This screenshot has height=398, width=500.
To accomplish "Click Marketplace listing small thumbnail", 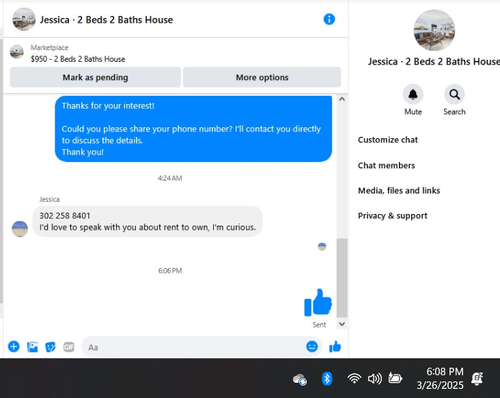I will pos(17,52).
